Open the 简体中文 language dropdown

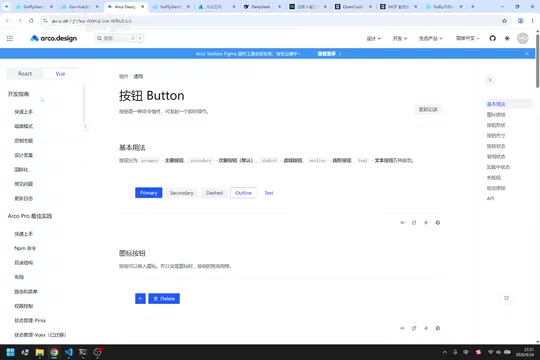[467, 38]
